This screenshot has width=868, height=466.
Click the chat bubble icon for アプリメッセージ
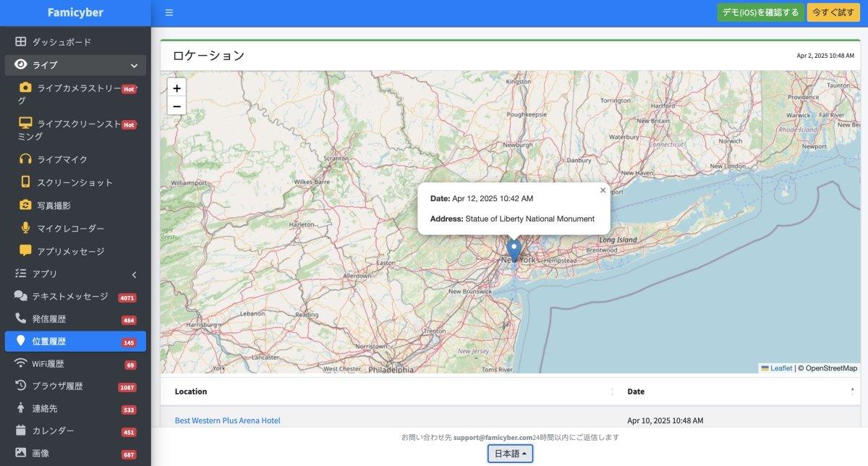25,250
